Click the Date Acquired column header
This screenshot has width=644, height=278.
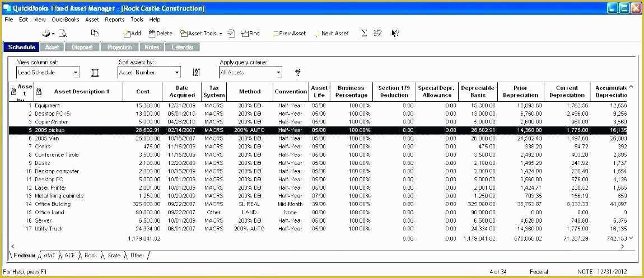pos(182,92)
